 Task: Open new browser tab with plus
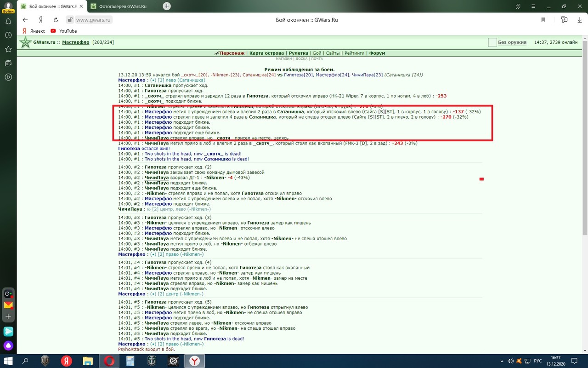167,6
